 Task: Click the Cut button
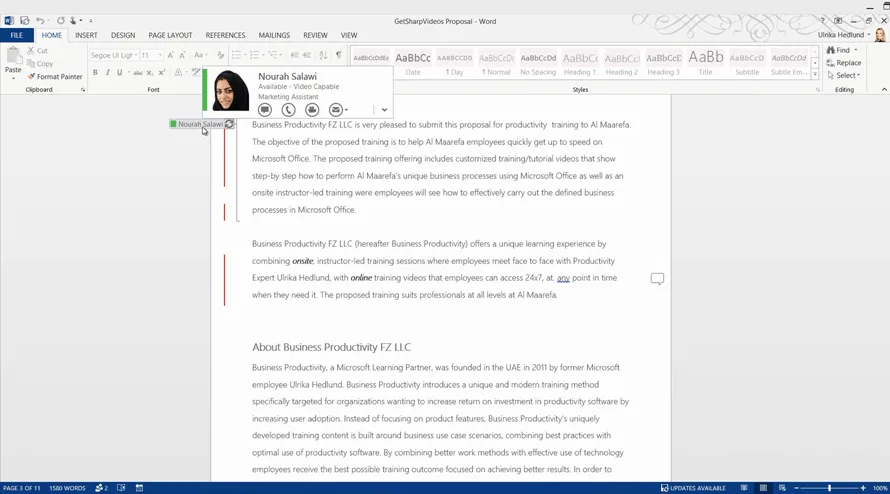(37, 51)
